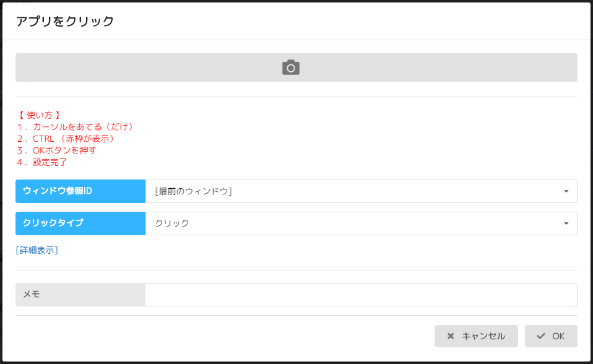593x364 pixels.
Task: Click the checkmark icon on OK button
Action: tap(541, 336)
